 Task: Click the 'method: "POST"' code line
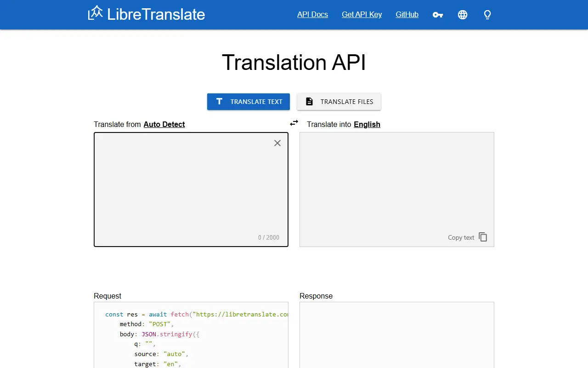[147, 324]
